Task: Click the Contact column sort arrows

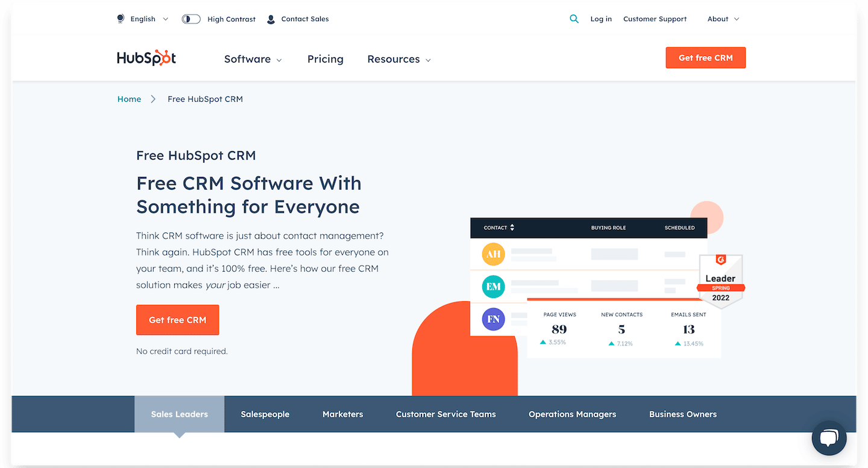Action: [512, 228]
